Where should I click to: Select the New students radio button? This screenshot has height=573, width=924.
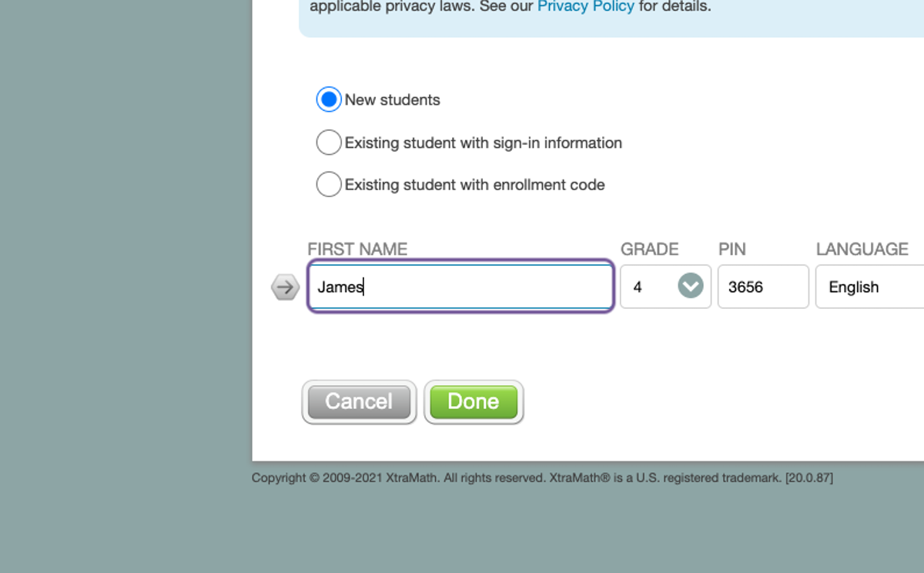click(329, 99)
